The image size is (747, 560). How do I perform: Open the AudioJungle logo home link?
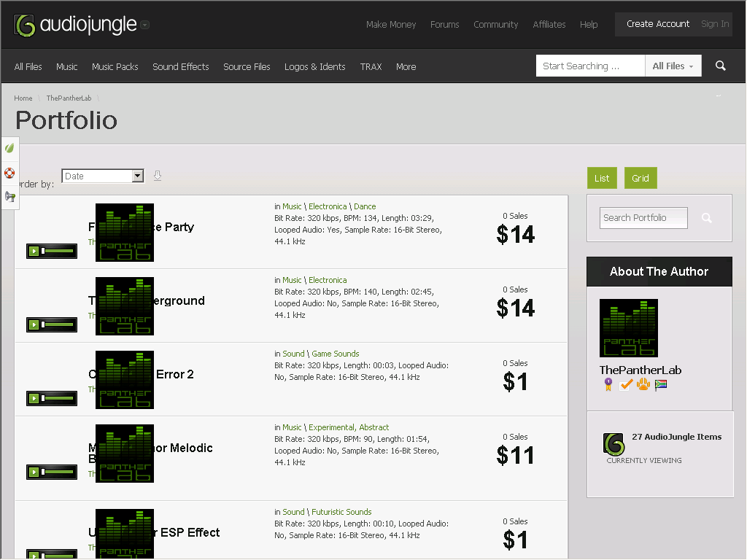click(75, 25)
